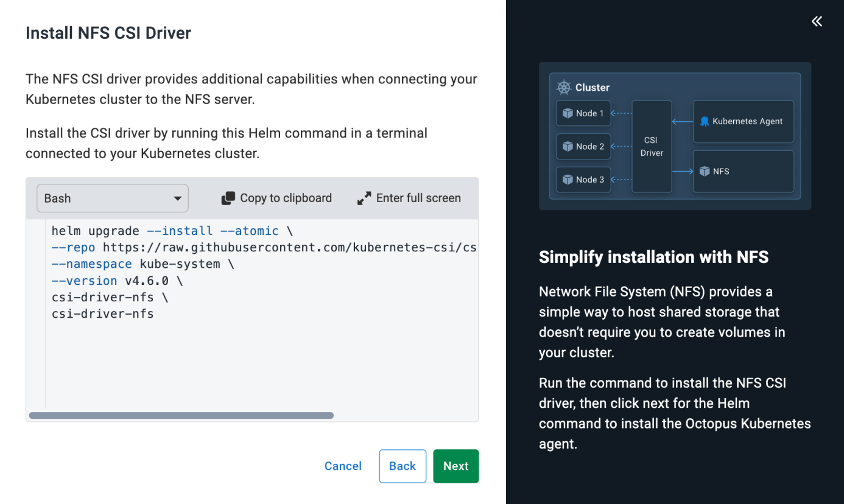The height and width of the screenshot is (504, 844).
Task: Click the copy to clipboard icon
Action: [x=228, y=198]
